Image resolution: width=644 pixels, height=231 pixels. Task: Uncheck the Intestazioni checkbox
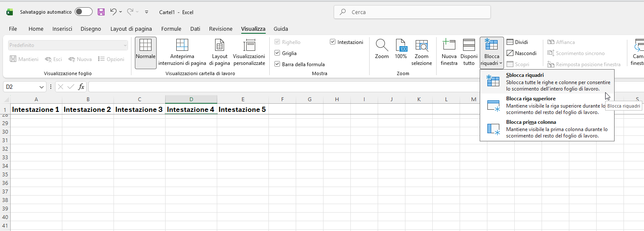(x=333, y=42)
